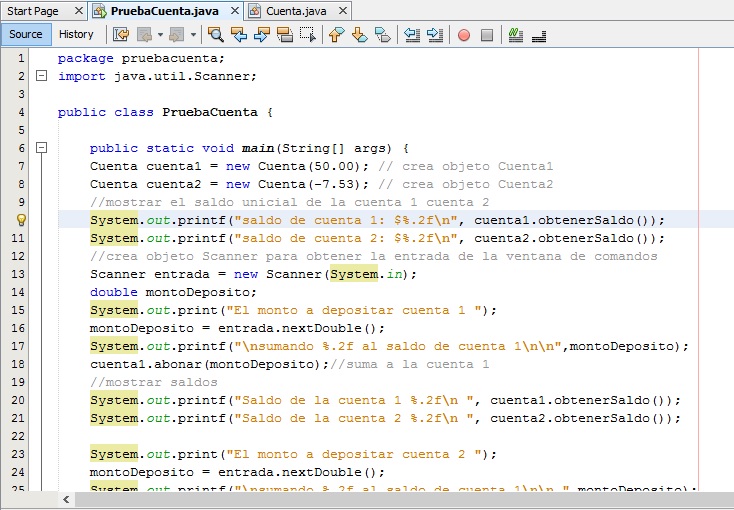Toggle Rectangular Selection mode

click(x=308, y=34)
